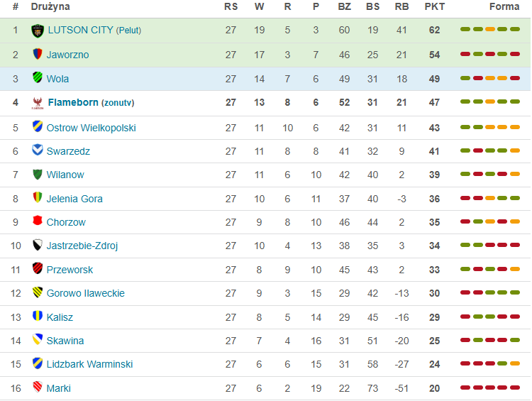Sort table by PKT column header
This screenshot has height=401, width=532.
point(434,6)
